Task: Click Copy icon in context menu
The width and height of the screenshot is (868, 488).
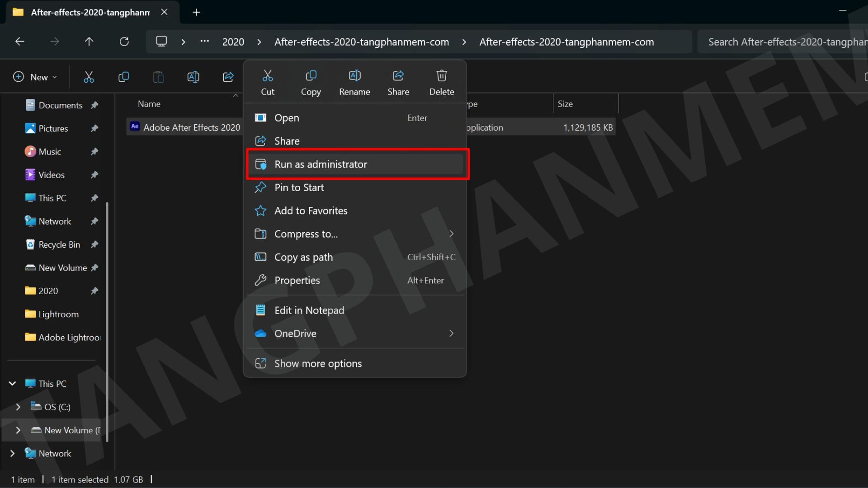Action: point(311,75)
